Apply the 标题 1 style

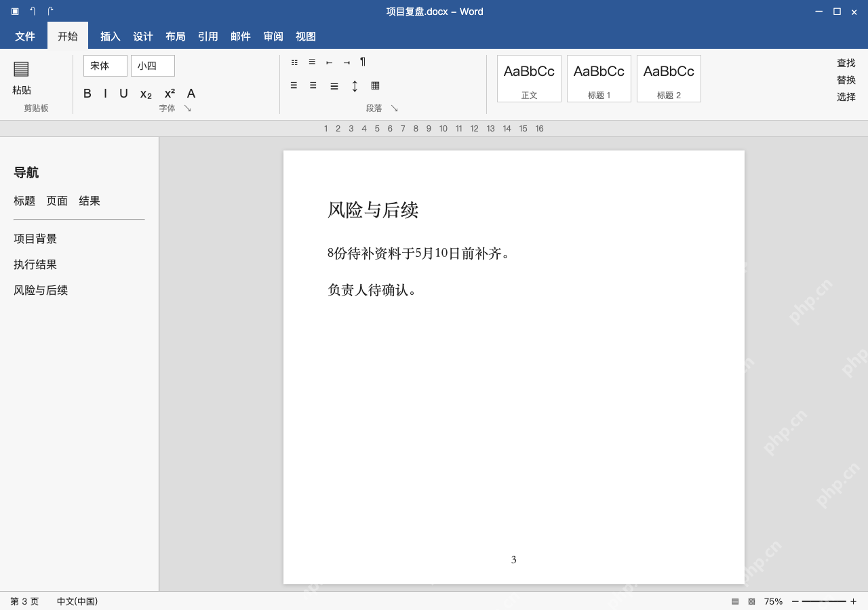599,79
